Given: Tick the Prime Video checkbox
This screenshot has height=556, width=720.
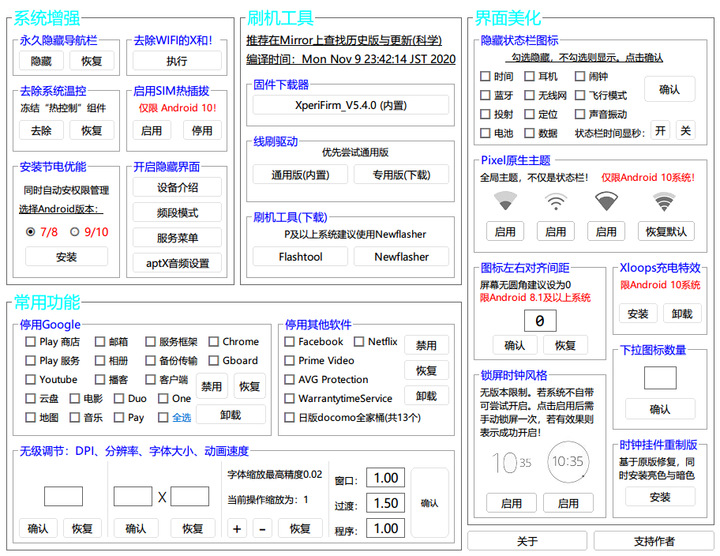Looking at the screenshot, I should [289, 361].
